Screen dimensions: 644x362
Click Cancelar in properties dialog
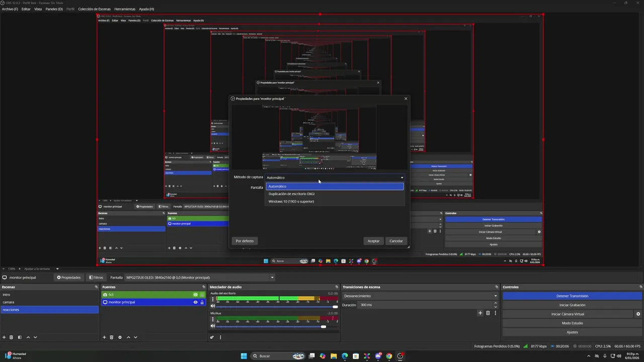click(x=396, y=241)
